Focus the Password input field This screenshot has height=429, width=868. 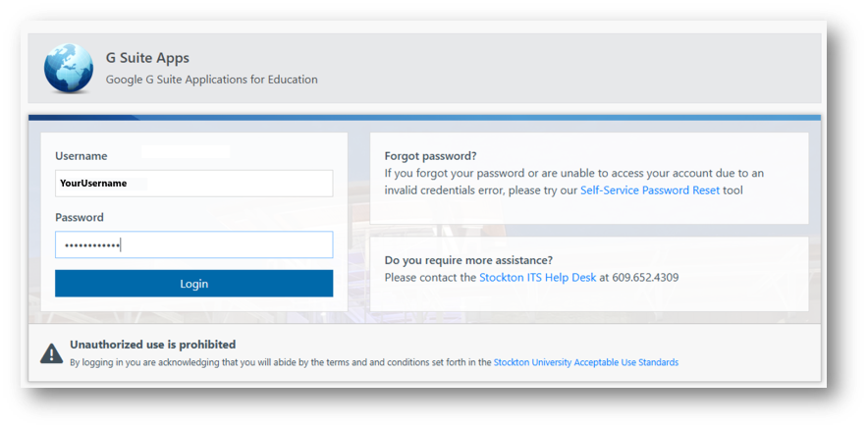(193, 244)
